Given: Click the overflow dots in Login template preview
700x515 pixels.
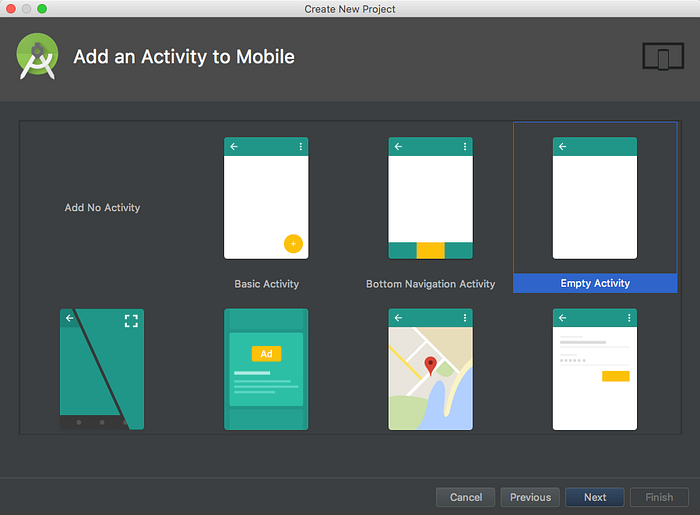Looking at the screenshot, I should click(629, 318).
